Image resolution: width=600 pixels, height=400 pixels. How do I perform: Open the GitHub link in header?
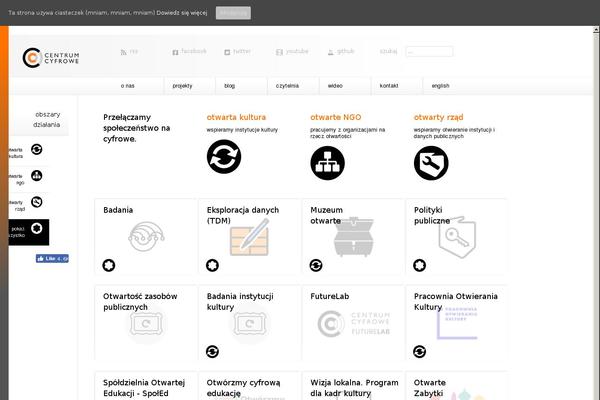[x=341, y=51]
